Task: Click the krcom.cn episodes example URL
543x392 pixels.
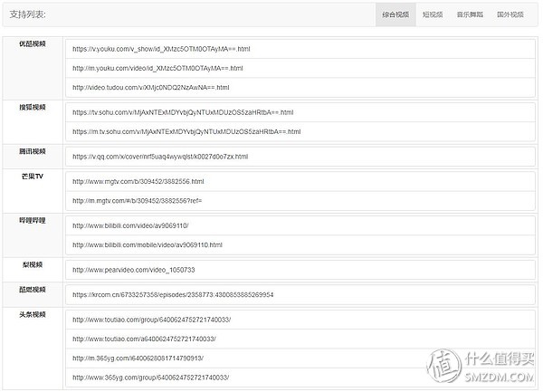Action: 173,295
